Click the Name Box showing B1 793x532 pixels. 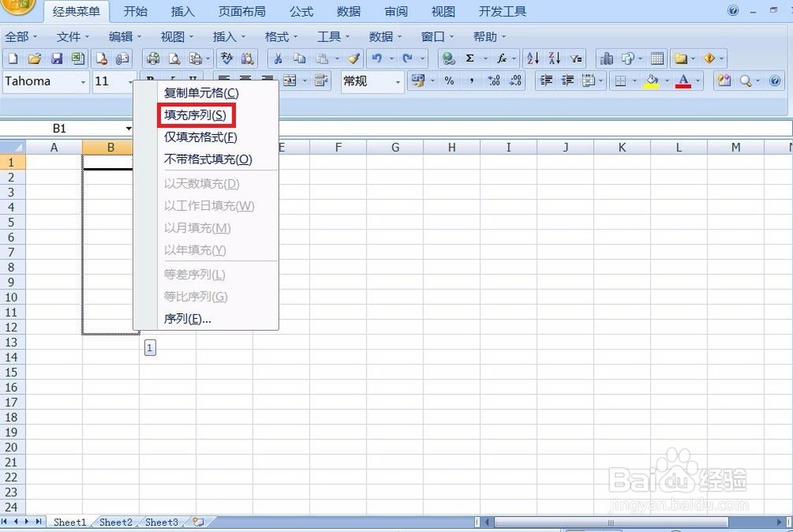pos(59,128)
